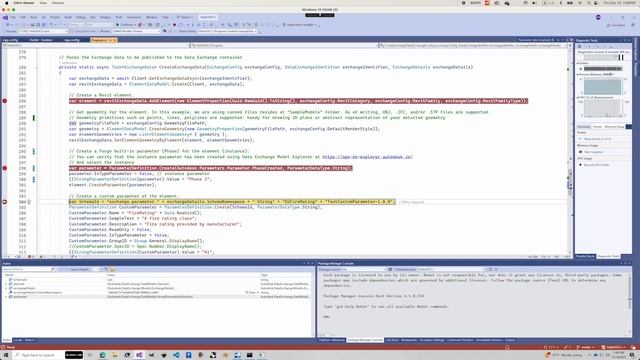This screenshot has height=360, width=640.
Task: Stop debugging with the red square icon
Action: (174, 25)
